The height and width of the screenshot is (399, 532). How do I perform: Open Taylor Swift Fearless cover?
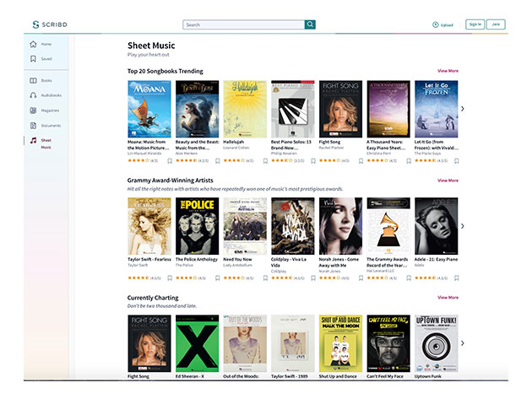coord(149,226)
